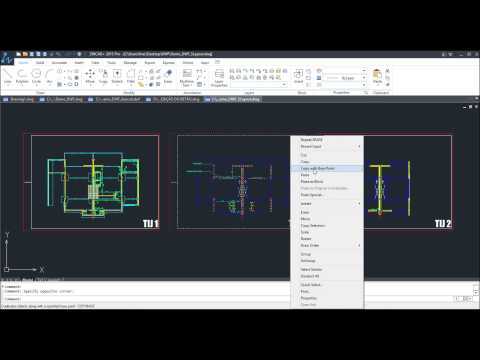The width and height of the screenshot is (480, 360).
Task: Open Layer Properties manager
Action: (219, 78)
